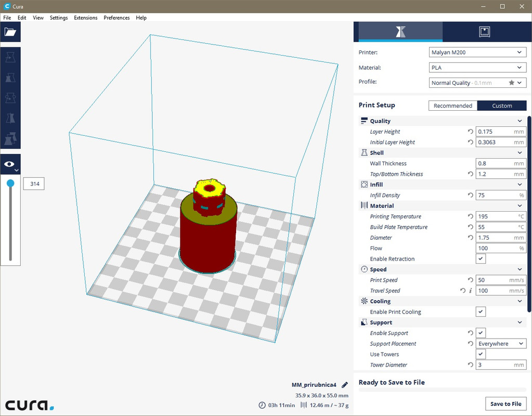Toggle the Use Towers checkbox
This screenshot has width=532, height=416.
point(481,354)
